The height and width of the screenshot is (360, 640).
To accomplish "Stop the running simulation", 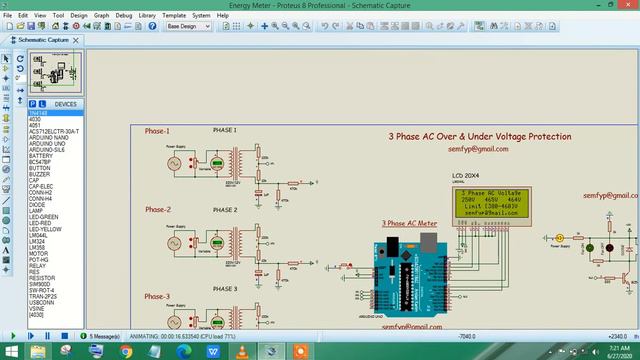I will pyautogui.click(x=64, y=336).
